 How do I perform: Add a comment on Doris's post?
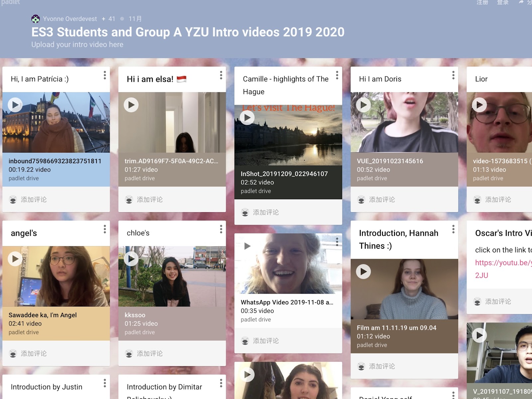tap(382, 199)
